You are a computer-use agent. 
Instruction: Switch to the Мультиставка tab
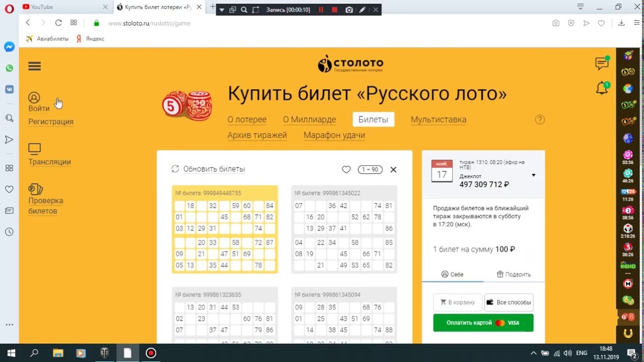[438, 120]
